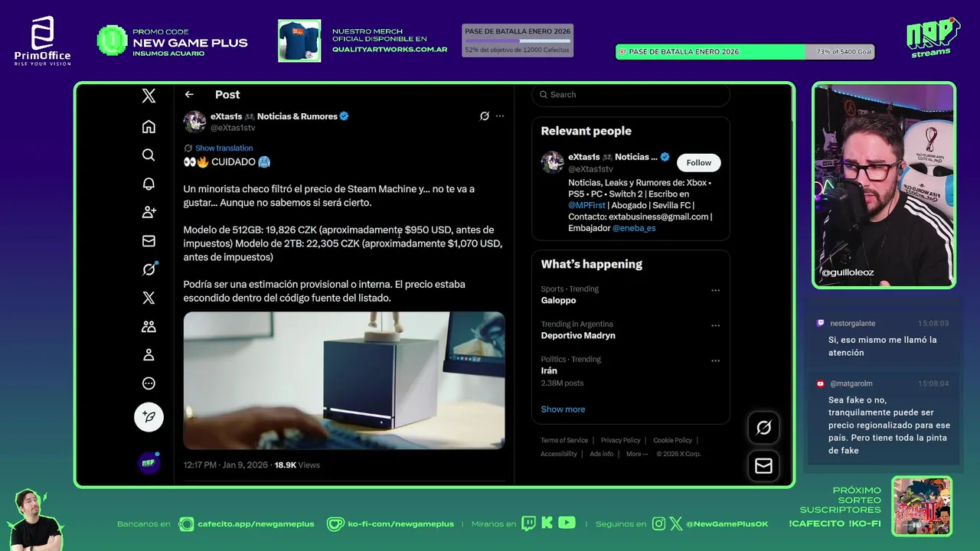Screen dimensions: 980x551
Task: Click the 18.9K Views count
Action: (297, 465)
